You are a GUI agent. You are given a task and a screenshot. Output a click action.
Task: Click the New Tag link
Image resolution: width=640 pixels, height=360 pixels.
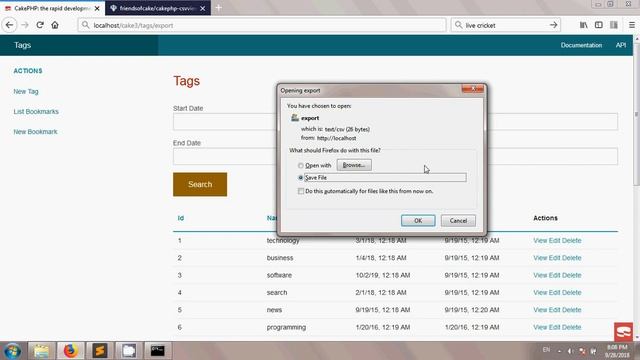point(26,91)
